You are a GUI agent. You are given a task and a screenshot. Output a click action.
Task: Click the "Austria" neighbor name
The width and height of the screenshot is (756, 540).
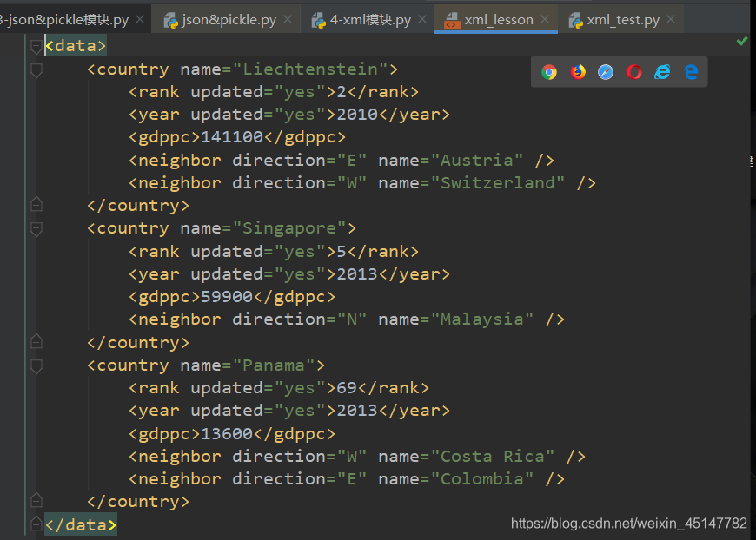coord(477,160)
